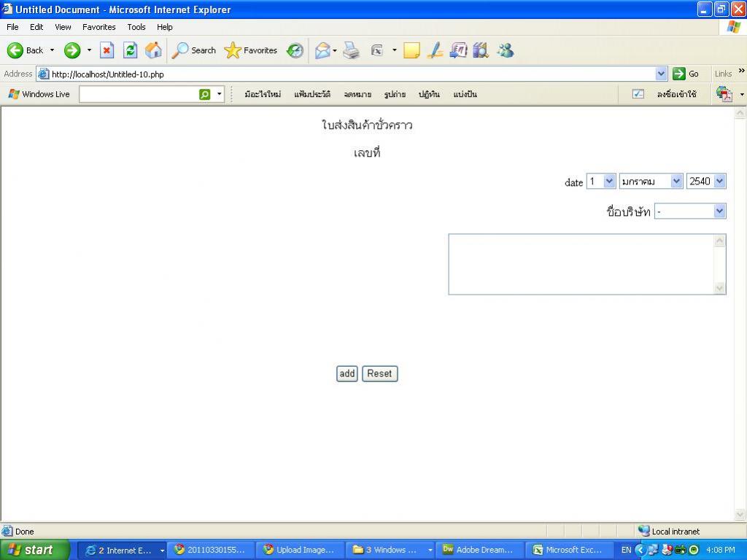Open the ชื่อบริษัท company dropdown
This screenshot has height=560, width=747.
pyautogui.click(x=690, y=211)
